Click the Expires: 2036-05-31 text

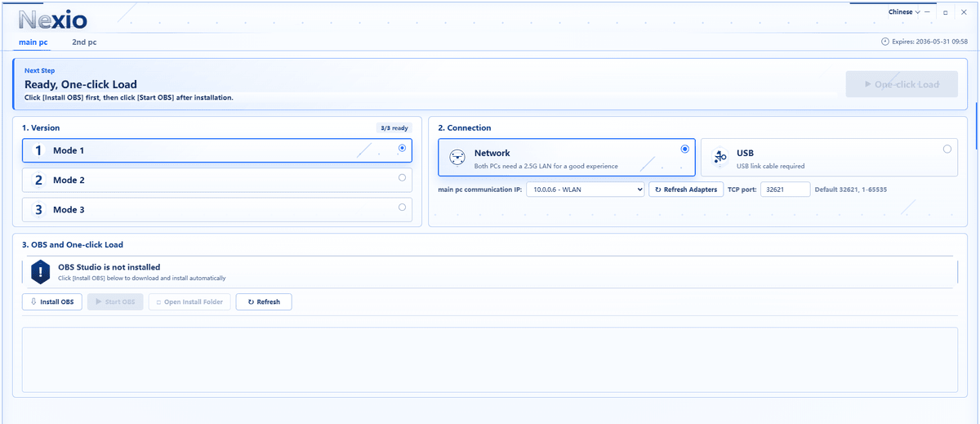click(930, 42)
